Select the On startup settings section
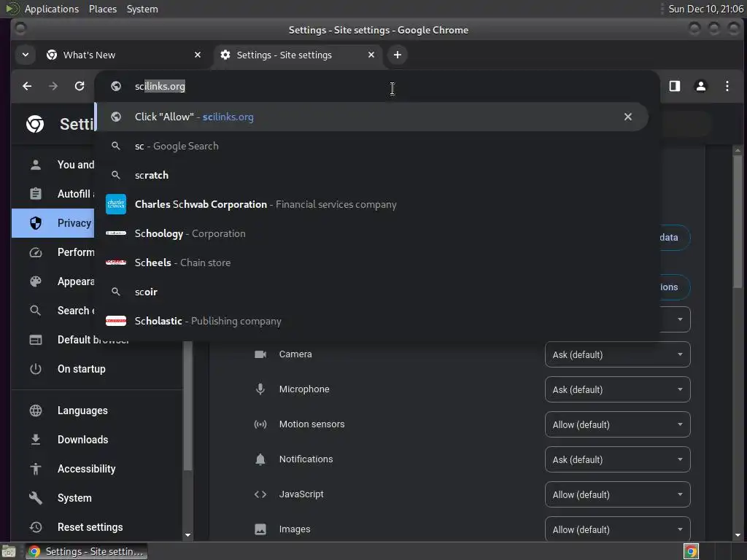747x560 pixels. click(97, 368)
